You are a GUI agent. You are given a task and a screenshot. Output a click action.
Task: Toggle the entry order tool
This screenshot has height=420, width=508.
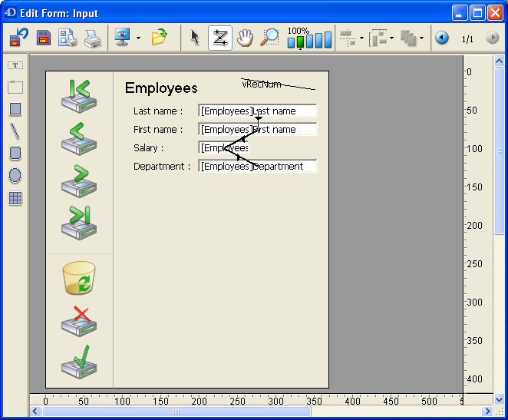[220, 38]
